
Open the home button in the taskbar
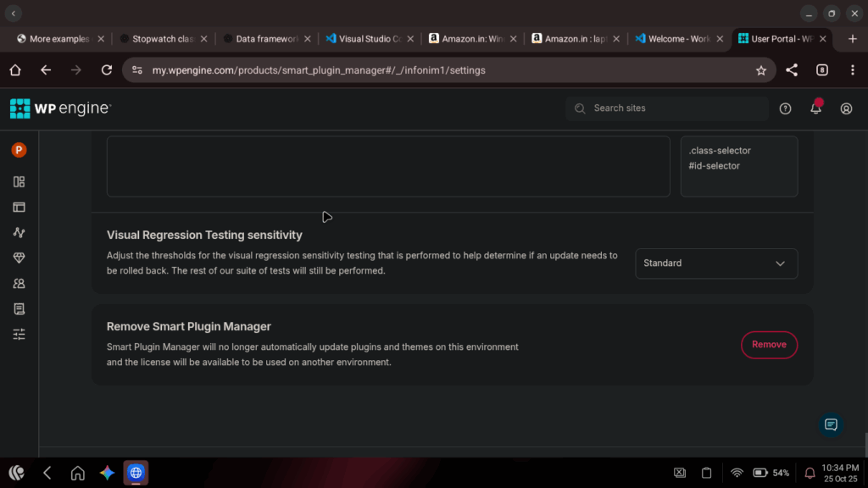point(77,473)
